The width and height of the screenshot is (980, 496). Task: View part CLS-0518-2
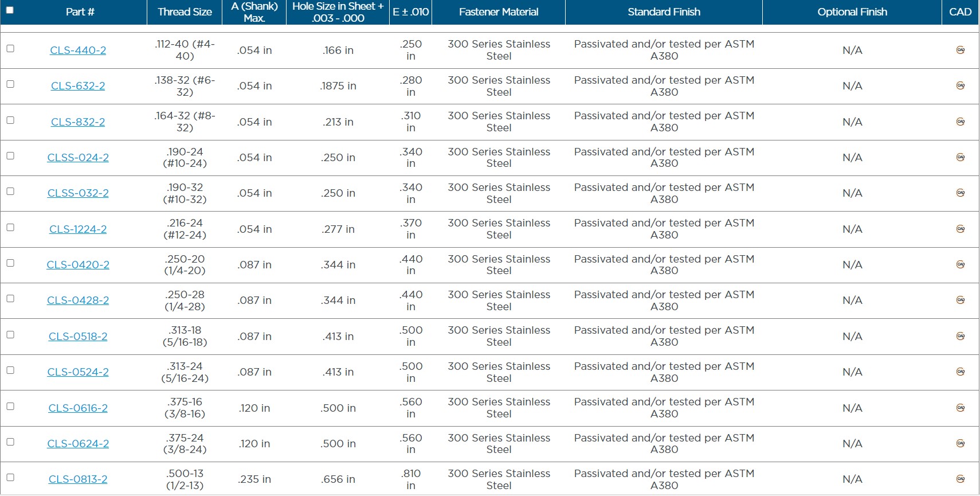78,336
